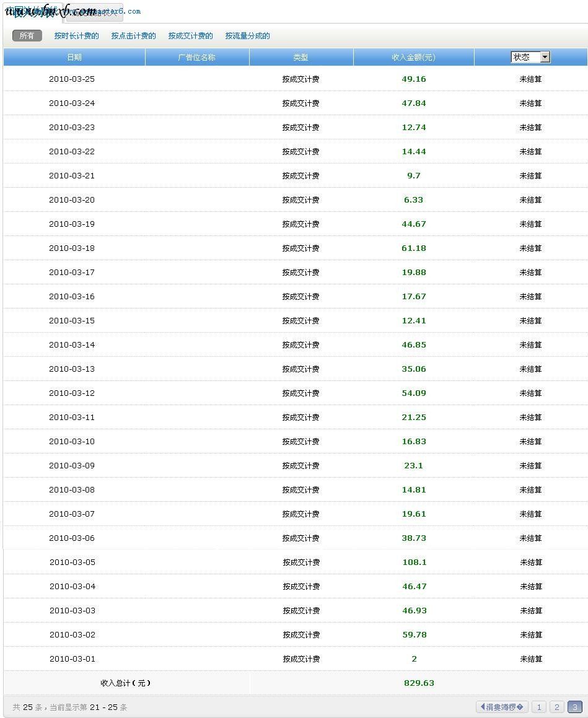Open the 状态 dropdown in header
This screenshot has width=588, height=718.
[530, 57]
